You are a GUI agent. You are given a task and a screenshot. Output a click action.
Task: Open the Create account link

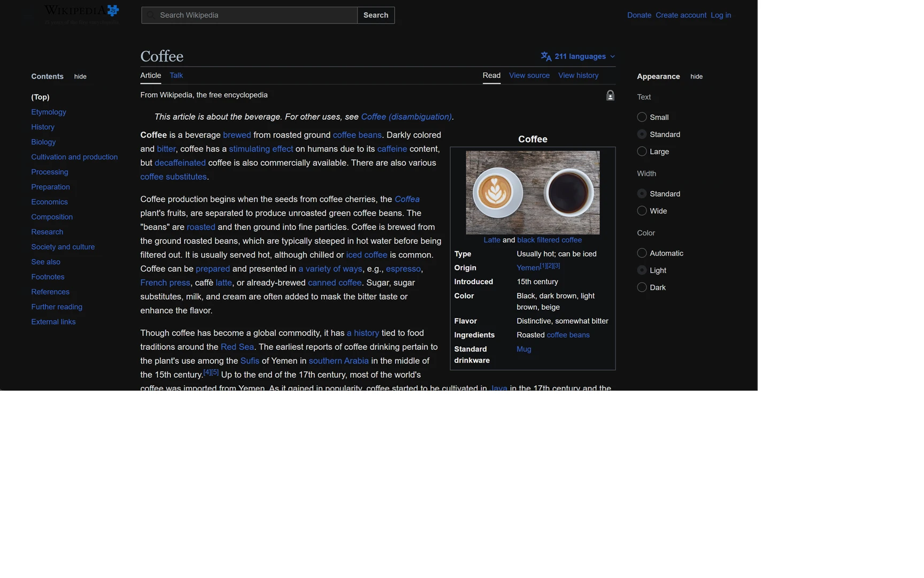click(681, 15)
